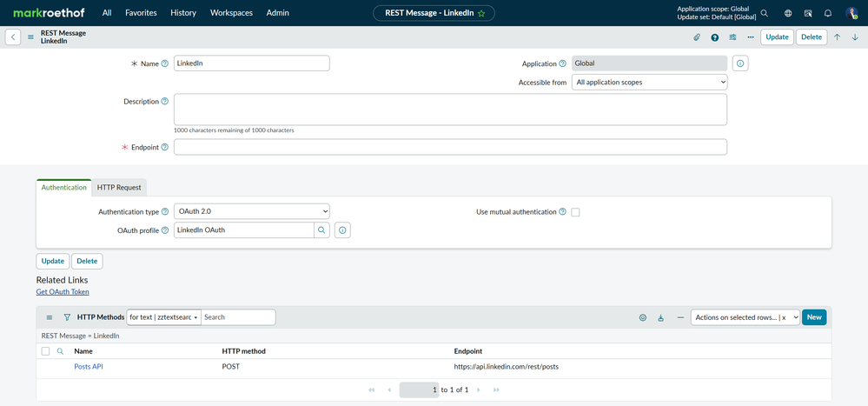This screenshot has height=406, width=868.
Task: Go to previous record up arrow
Action: [837, 37]
